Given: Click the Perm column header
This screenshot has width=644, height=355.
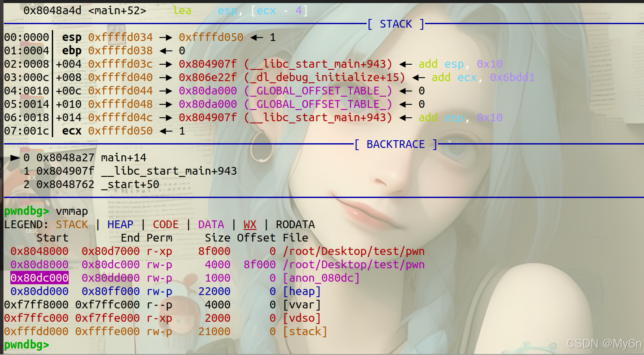Looking at the screenshot, I should 159,238.
